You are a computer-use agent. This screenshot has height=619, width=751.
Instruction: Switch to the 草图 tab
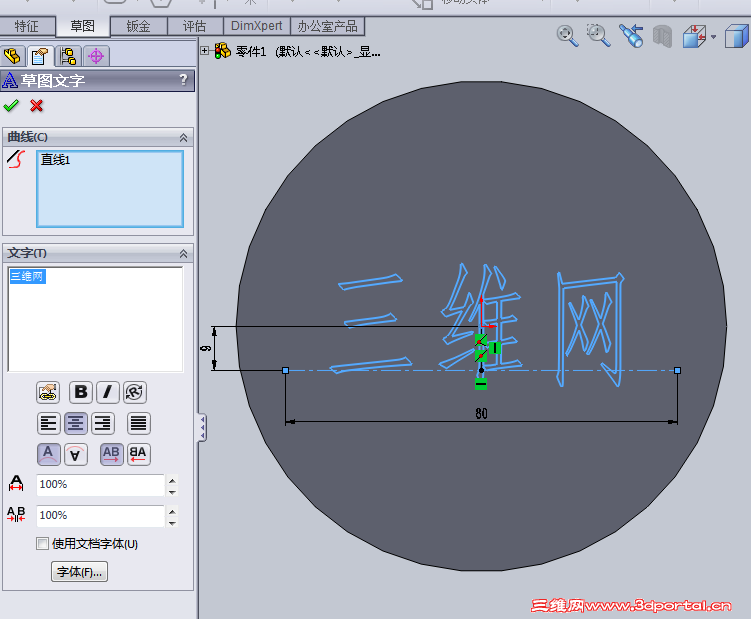(83, 26)
